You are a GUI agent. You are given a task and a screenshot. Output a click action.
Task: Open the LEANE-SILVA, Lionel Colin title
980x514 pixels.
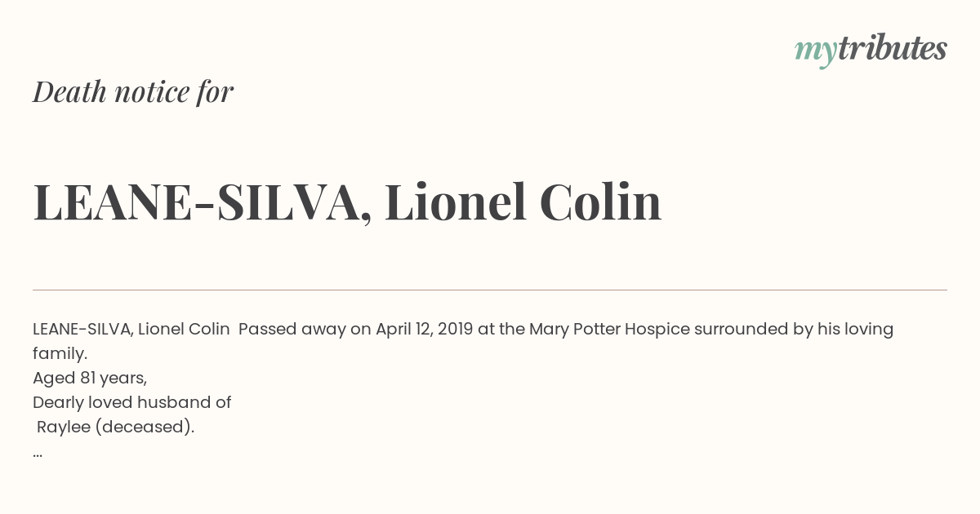[347, 202]
